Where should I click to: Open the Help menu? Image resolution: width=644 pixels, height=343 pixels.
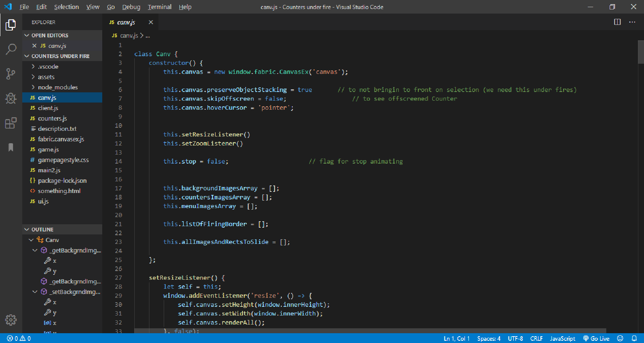[185, 7]
